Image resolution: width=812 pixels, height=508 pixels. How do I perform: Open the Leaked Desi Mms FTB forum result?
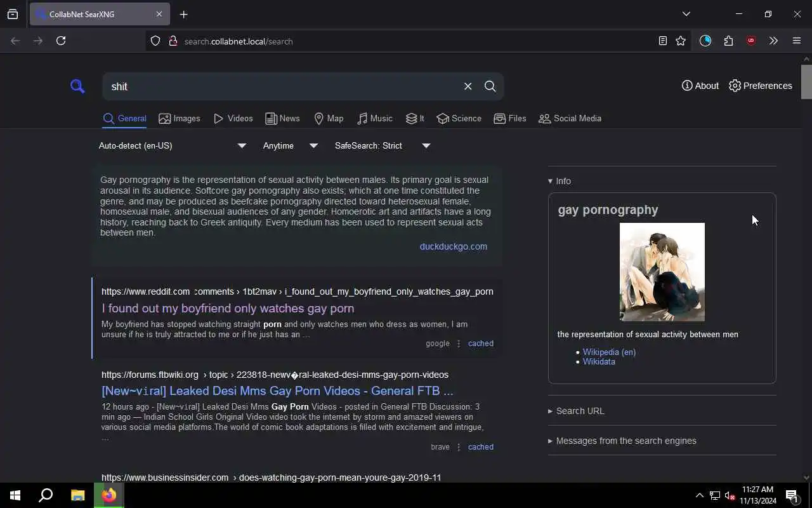point(277,391)
